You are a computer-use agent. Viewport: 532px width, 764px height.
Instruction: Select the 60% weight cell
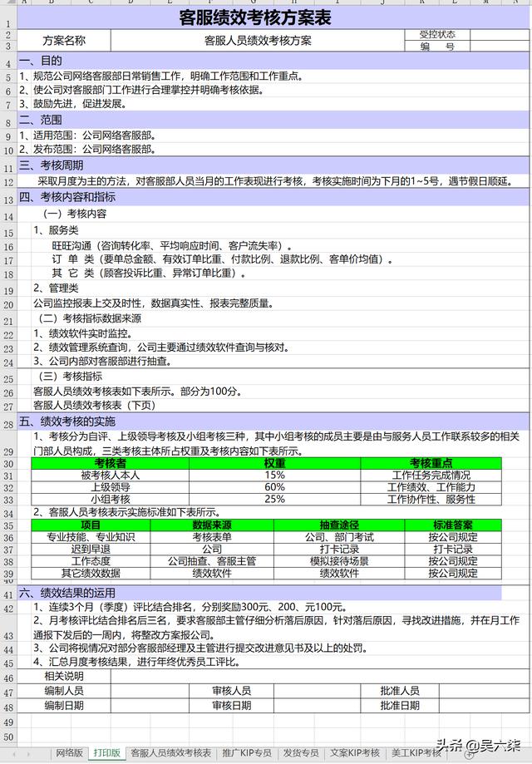pos(275,487)
